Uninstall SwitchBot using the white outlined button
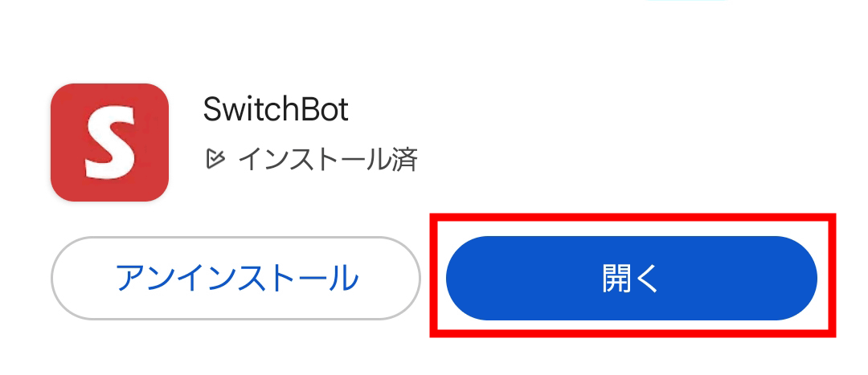 click(x=235, y=278)
